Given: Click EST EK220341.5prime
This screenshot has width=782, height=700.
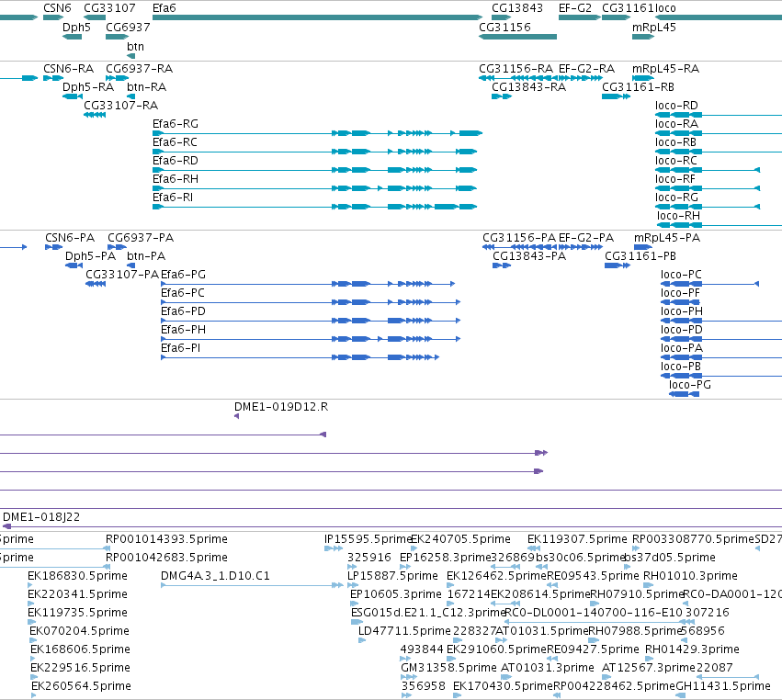Looking at the screenshot, I should click(77, 594).
